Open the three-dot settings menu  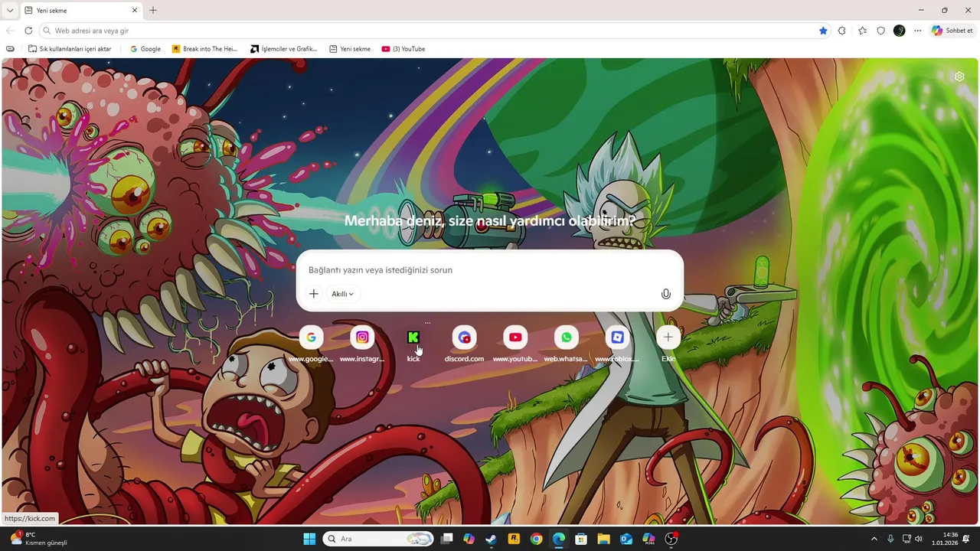[x=918, y=31]
